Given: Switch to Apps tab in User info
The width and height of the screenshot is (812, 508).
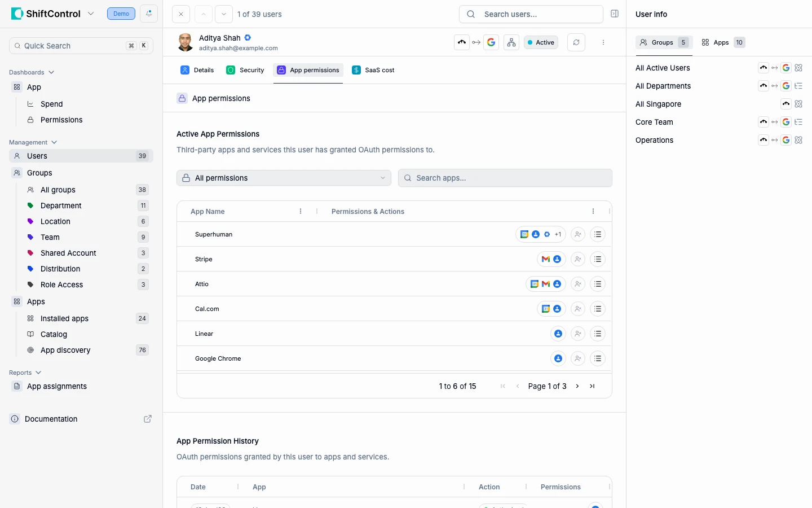Looking at the screenshot, I should (723, 42).
